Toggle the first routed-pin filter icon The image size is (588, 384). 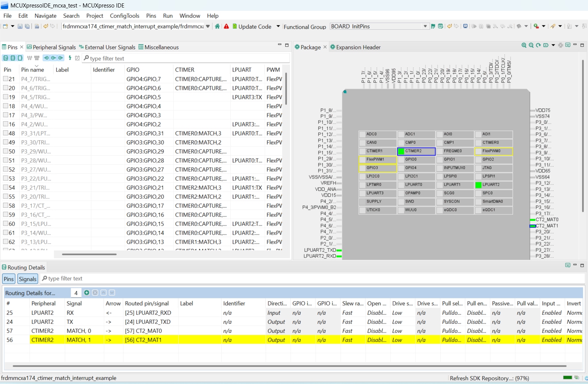(46, 58)
